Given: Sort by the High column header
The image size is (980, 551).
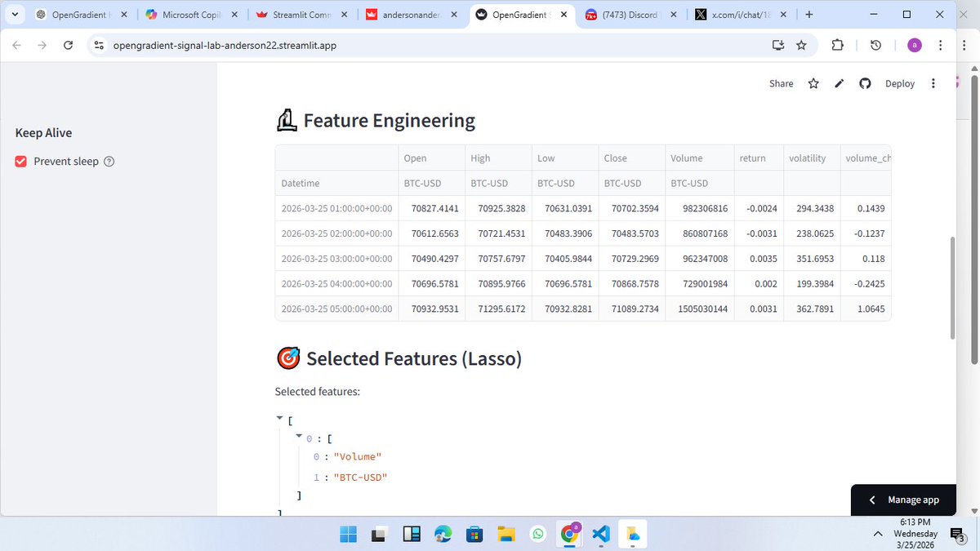Looking at the screenshot, I should pyautogui.click(x=497, y=158).
